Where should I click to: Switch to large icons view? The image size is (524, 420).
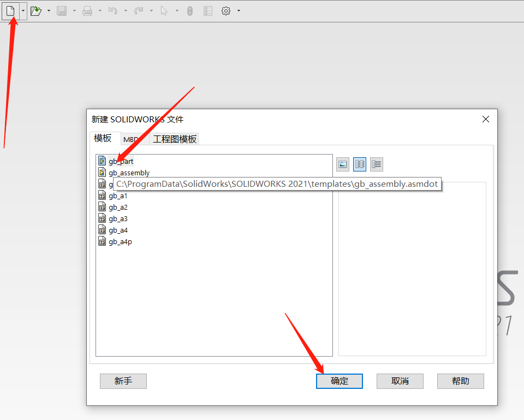click(343, 164)
